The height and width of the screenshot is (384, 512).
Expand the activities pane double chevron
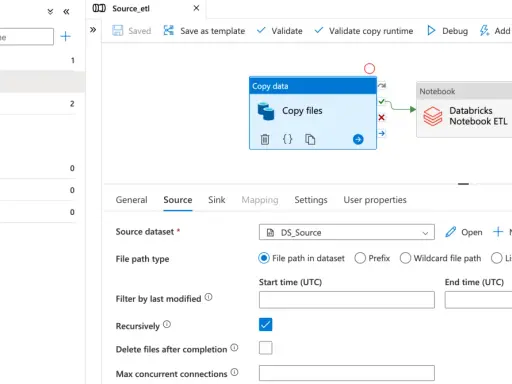(93, 30)
